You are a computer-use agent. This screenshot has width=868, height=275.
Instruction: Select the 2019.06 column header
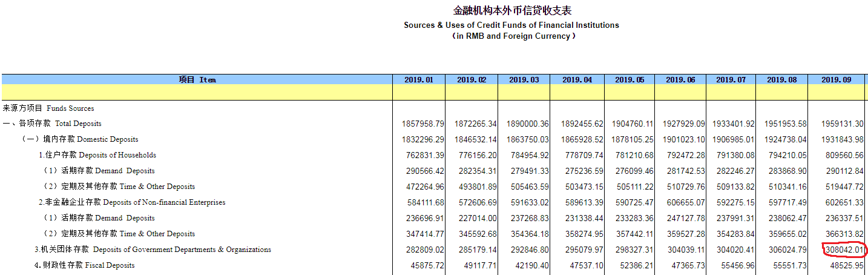680,79
